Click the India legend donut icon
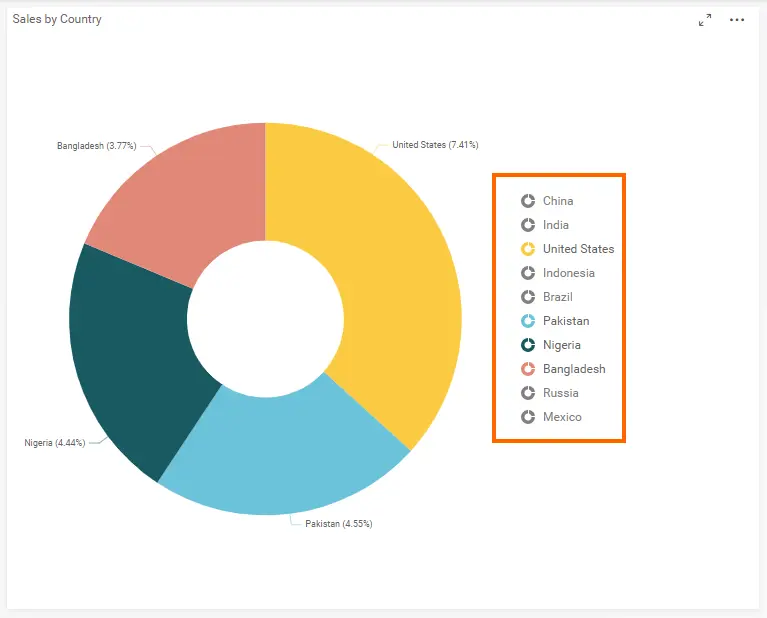 [x=528, y=225]
